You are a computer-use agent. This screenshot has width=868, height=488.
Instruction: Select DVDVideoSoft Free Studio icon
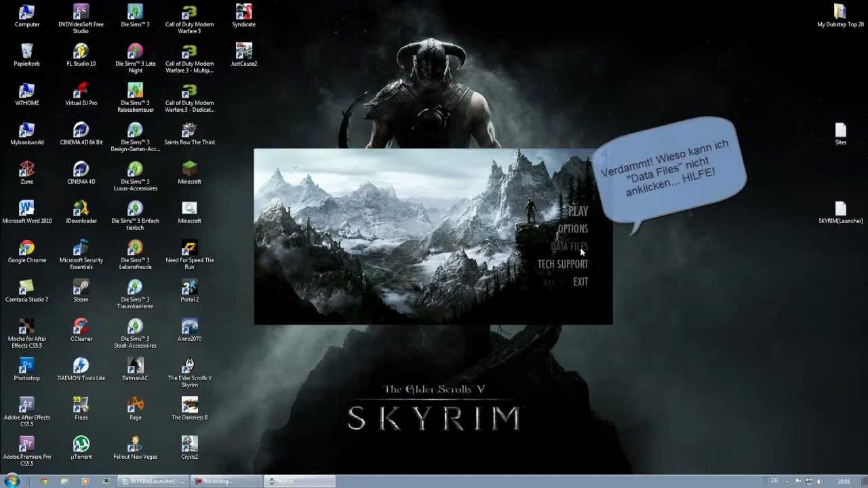81,19
